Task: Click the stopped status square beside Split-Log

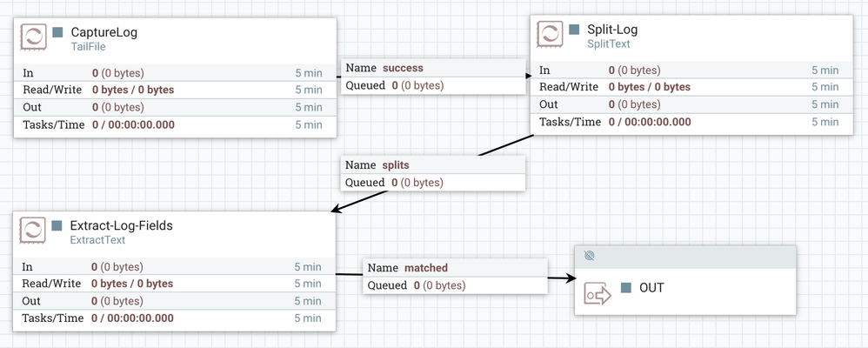Action: [574, 29]
